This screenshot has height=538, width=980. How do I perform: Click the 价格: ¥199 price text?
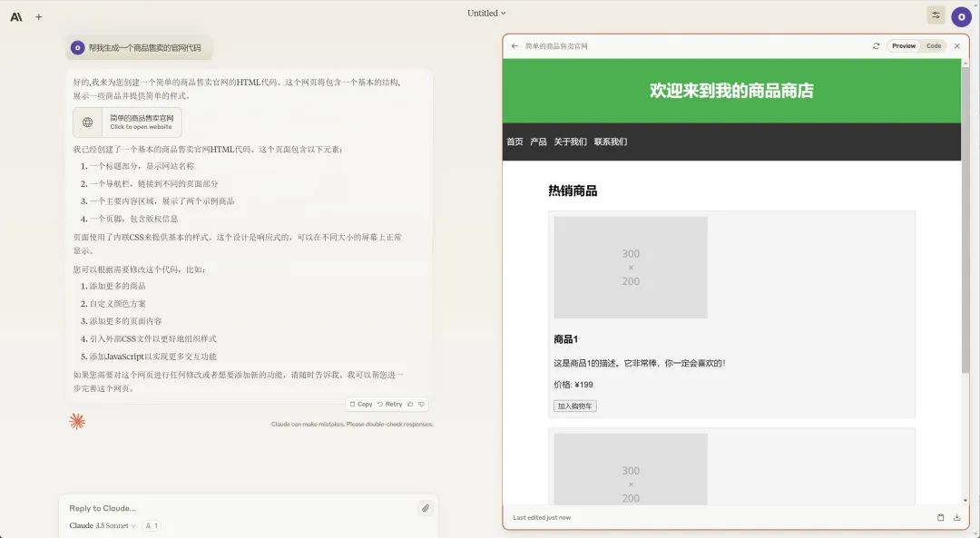point(573,385)
